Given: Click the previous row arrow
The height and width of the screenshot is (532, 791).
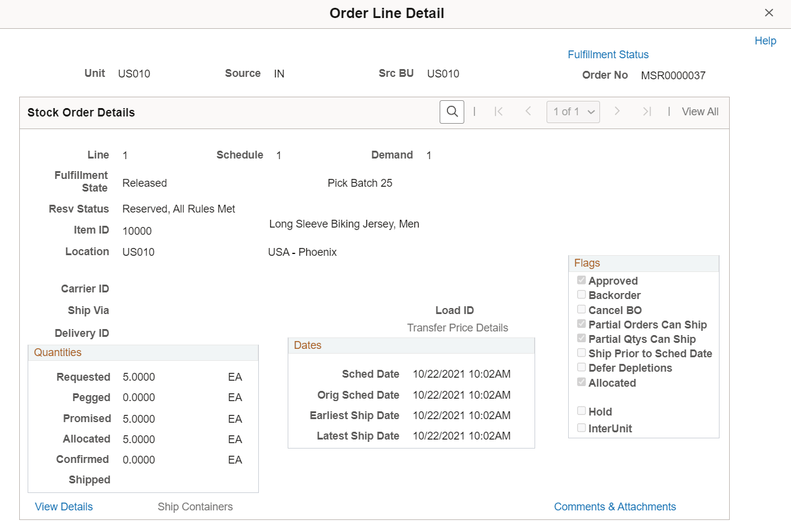Looking at the screenshot, I should pyautogui.click(x=528, y=112).
